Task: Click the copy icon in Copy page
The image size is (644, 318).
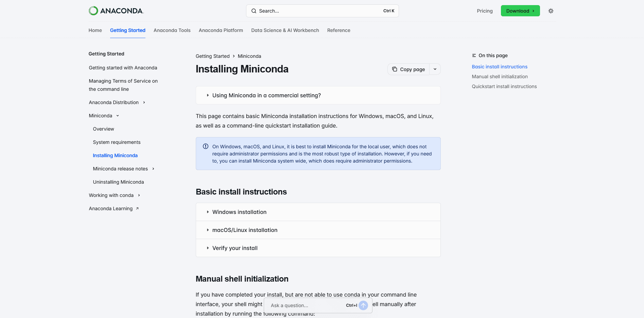Action: (x=395, y=69)
